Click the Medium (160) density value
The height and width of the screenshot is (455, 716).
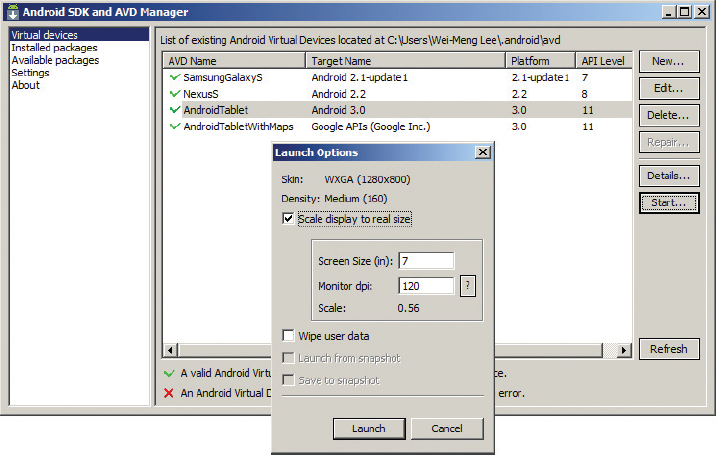coord(356,199)
